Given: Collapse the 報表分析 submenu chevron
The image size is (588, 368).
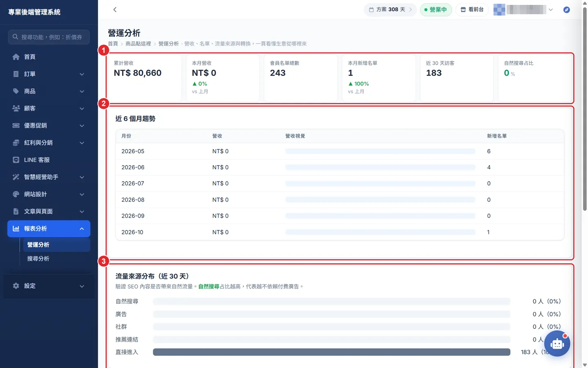Looking at the screenshot, I should click(x=82, y=229).
